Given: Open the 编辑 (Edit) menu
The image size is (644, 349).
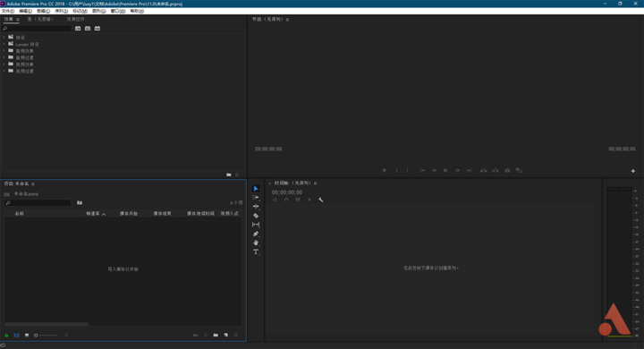Looking at the screenshot, I should 25,11.
